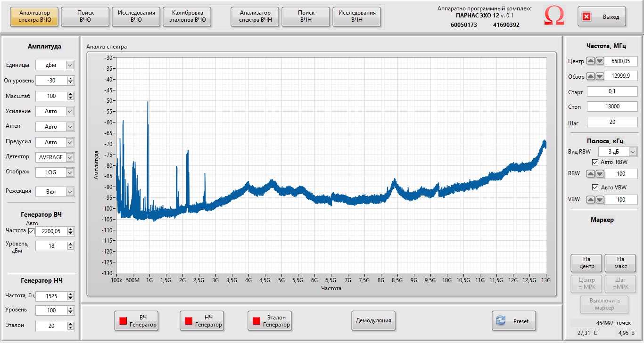Click the Уровень дБм value field

pyautogui.click(x=51, y=246)
